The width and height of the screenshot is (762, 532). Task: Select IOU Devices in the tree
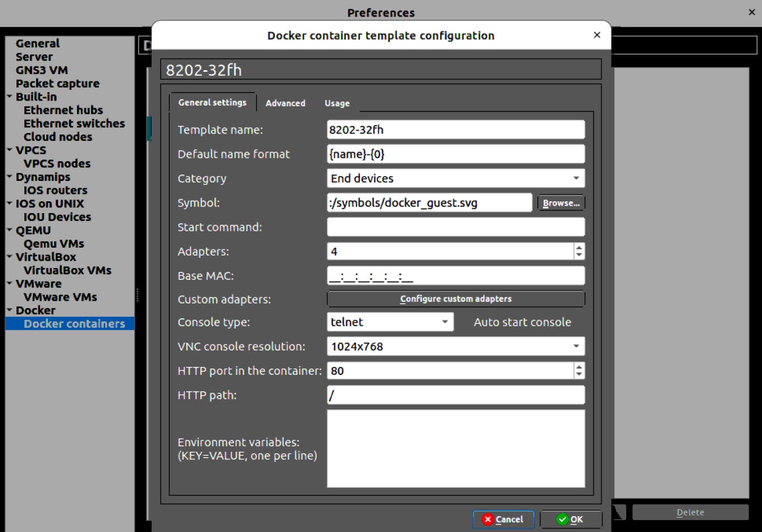pos(57,217)
